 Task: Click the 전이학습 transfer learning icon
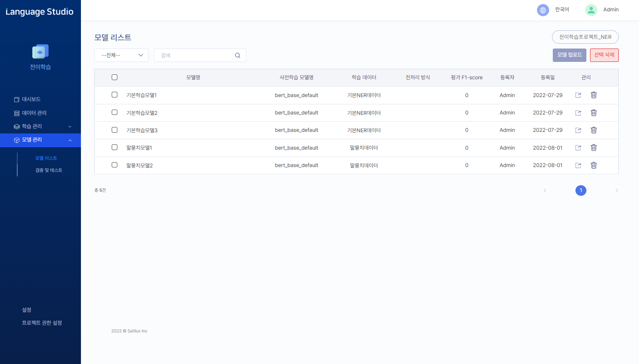(40, 52)
